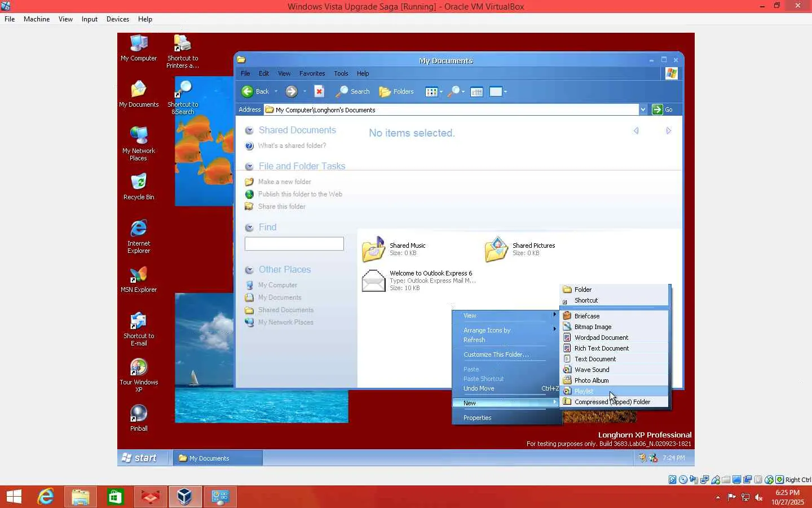
Task: Click the red X stop icon in toolbar
Action: pos(319,91)
